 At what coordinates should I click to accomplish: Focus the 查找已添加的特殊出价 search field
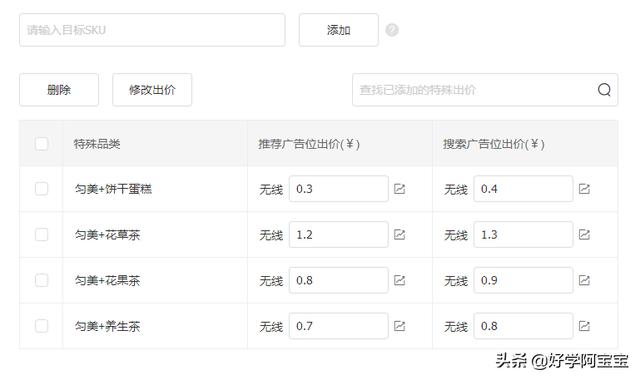click(485, 90)
